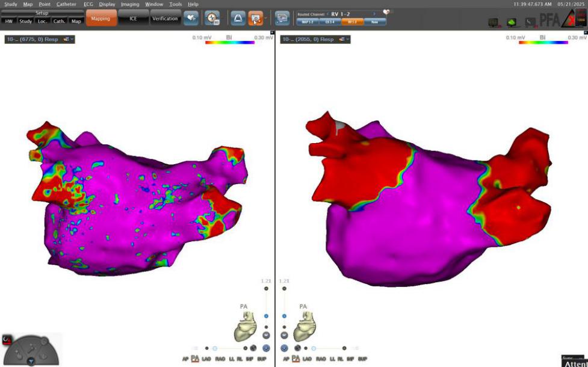Click the PFA status icon

tap(548, 21)
